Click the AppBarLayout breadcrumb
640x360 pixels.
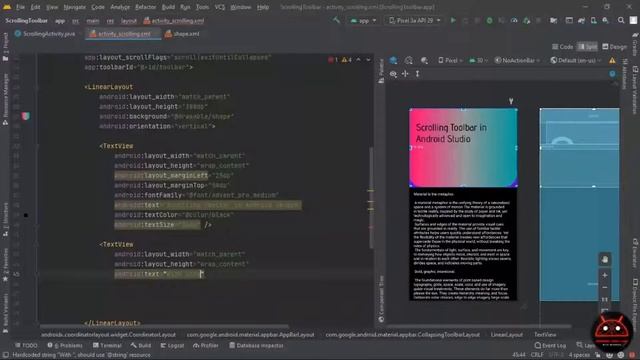(x=251, y=335)
